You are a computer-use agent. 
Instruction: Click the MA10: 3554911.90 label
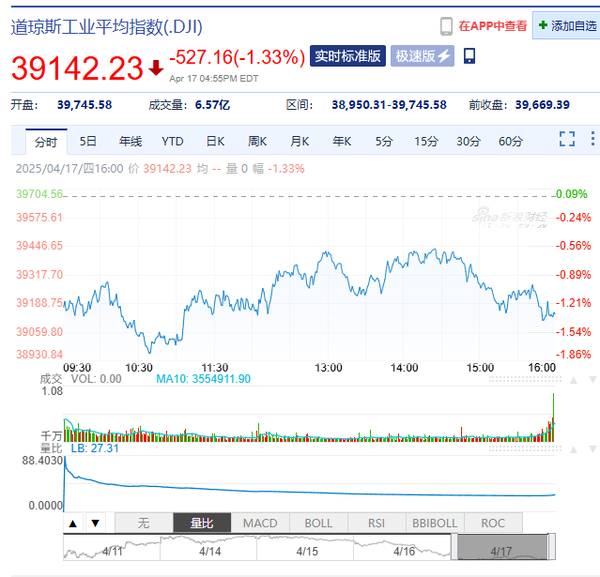tap(204, 379)
